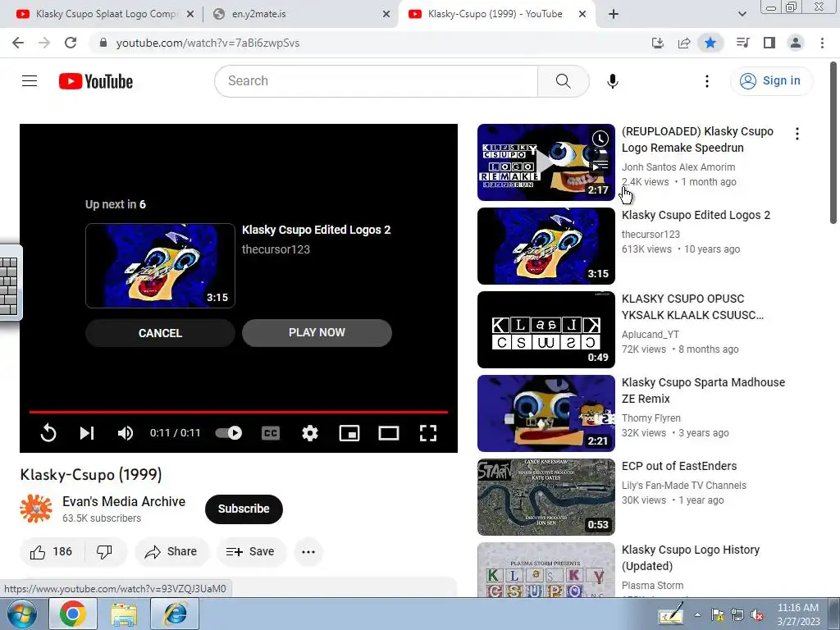Click the search magnifier button
Image resolution: width=840 pixels, height=630 pixels.
(x=563, y=81)
